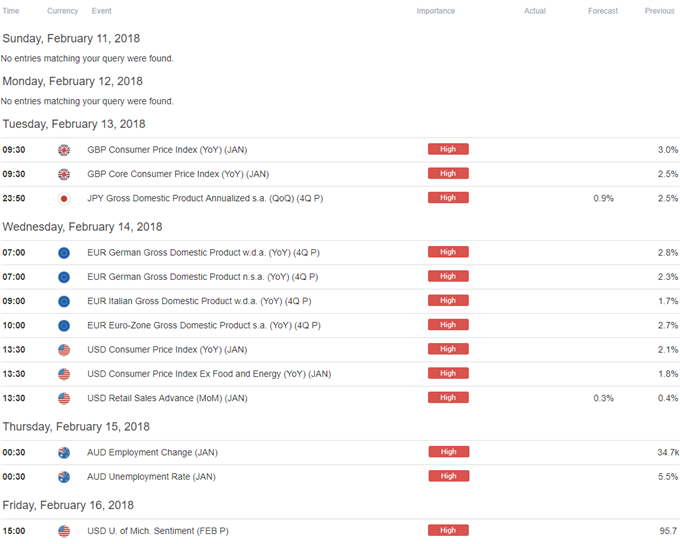Click UK flag icon beside GBP Consumer Price Index

point(64,150)
